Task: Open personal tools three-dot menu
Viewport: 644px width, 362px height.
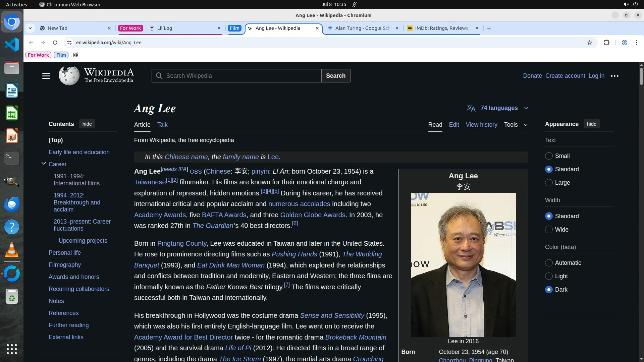Action: pos(614,76)
